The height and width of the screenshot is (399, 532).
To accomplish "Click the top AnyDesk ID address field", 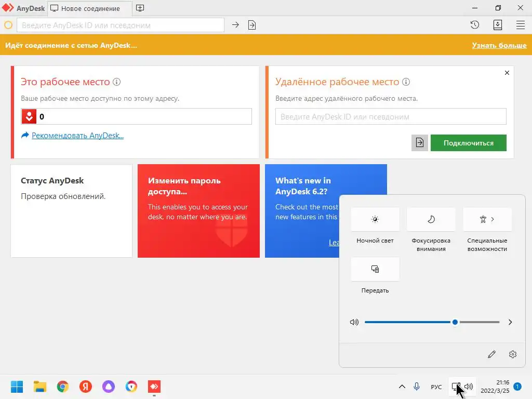I will 121,25.
